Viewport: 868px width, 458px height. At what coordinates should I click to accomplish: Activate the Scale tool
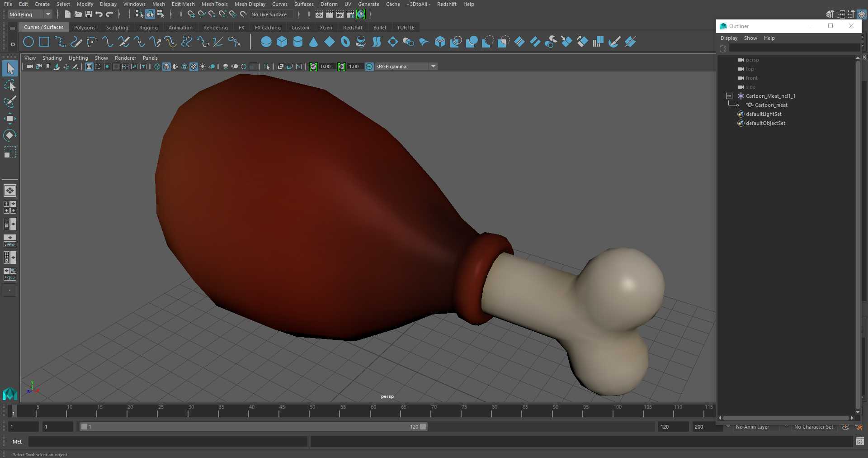pyautogui.click(x=10, y=152)
